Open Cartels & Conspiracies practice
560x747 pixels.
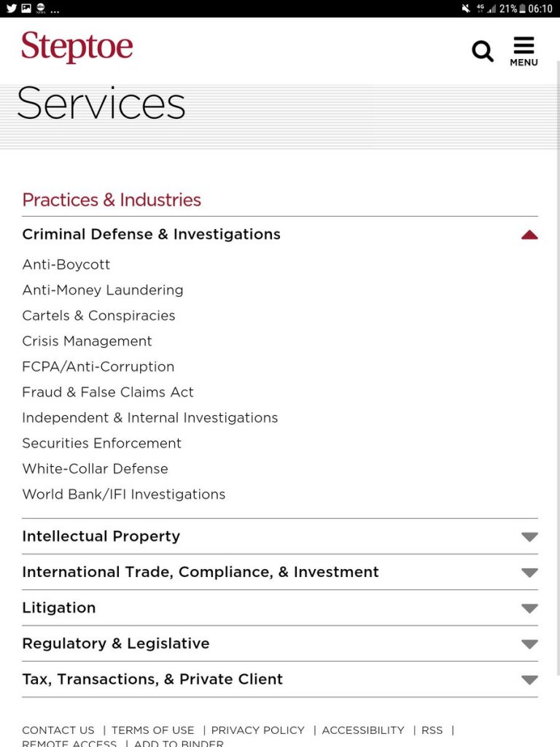(x=98, y=316)
